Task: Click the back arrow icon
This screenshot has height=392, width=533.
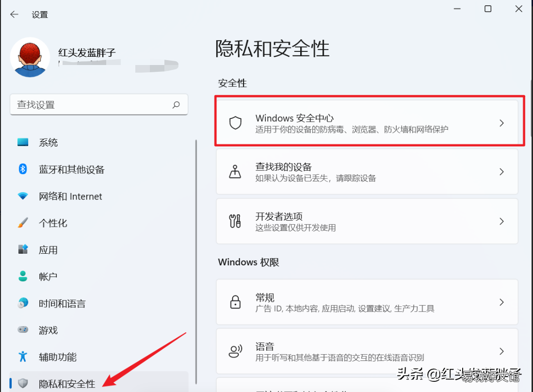Action: coord(14,14)
